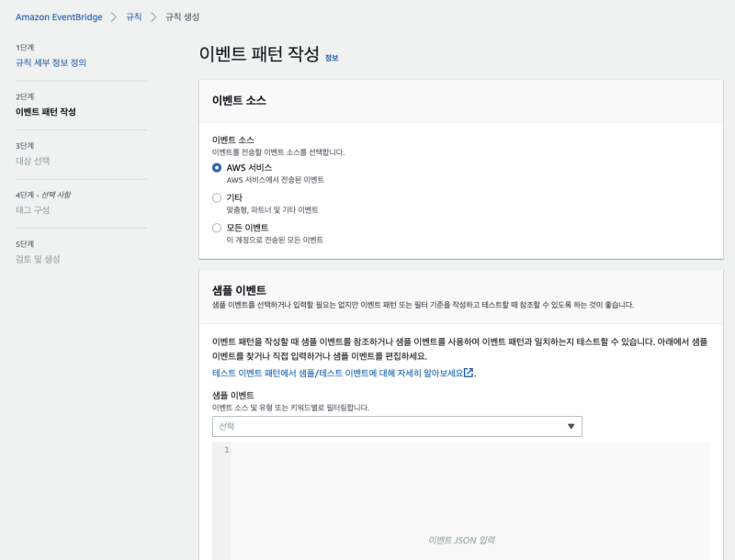Select the 모든 이벤트 radio button
The height and width of the screenshot is (560, 735).
[x=217, y=228]
